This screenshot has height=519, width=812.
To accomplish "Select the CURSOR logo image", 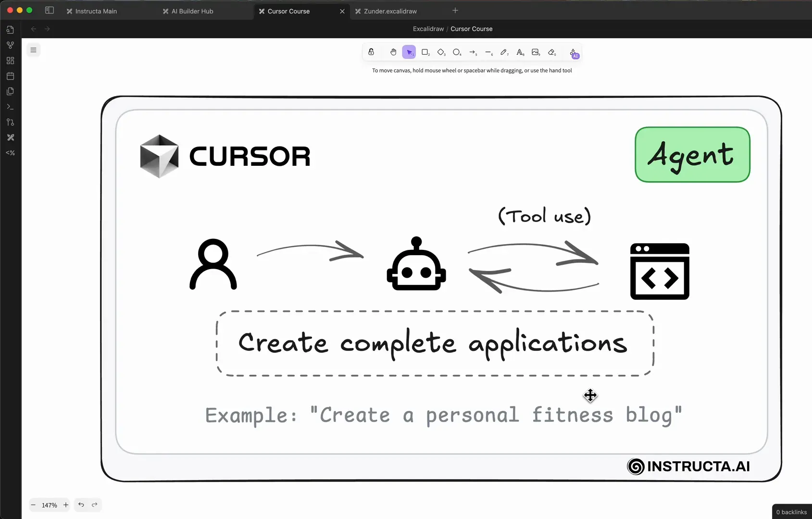I will (225, 156).
